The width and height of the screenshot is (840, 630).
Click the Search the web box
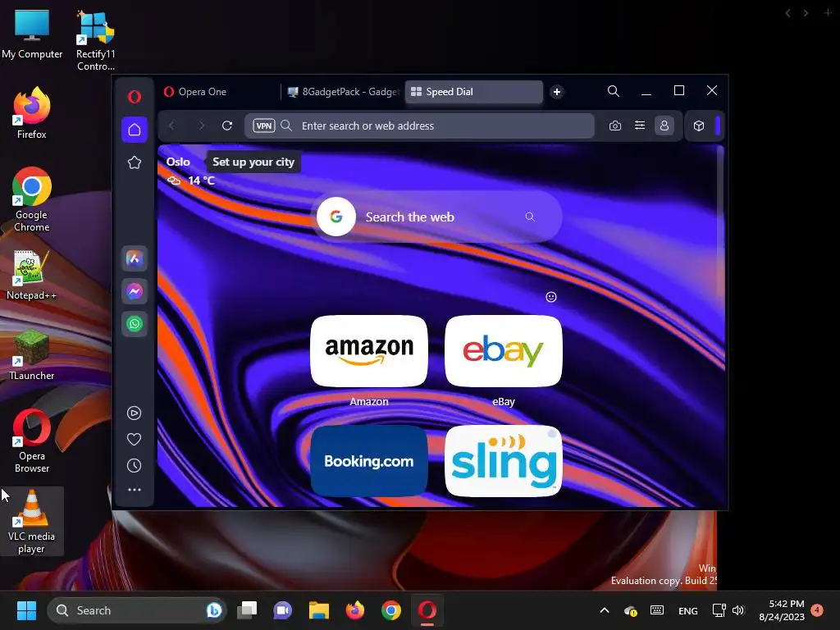437,217
